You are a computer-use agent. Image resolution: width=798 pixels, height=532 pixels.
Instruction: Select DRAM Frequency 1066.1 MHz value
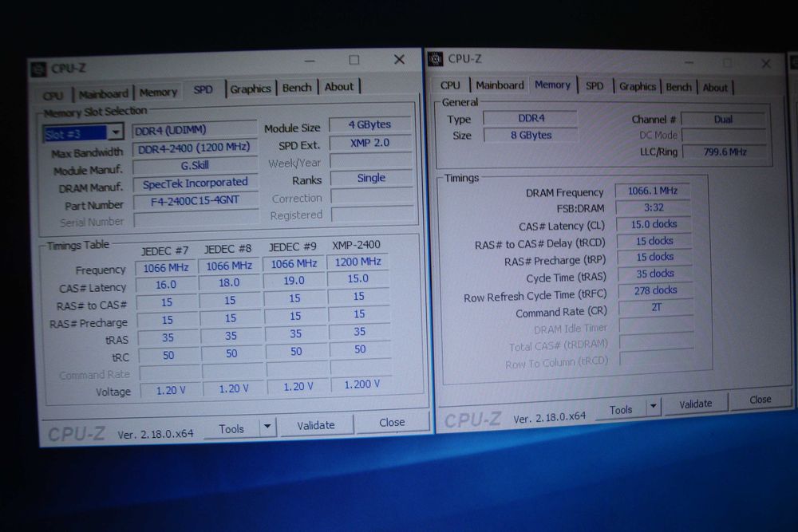point(653,191)
